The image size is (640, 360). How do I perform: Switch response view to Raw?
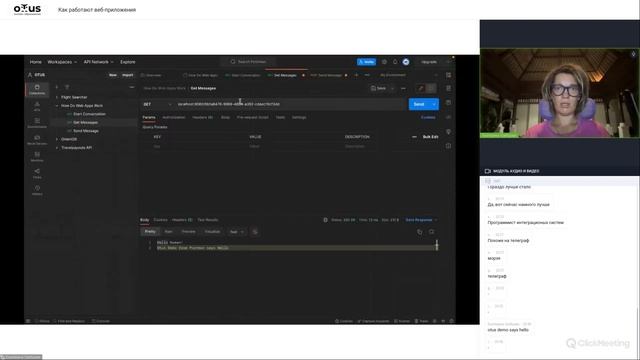tap(168, 232)
